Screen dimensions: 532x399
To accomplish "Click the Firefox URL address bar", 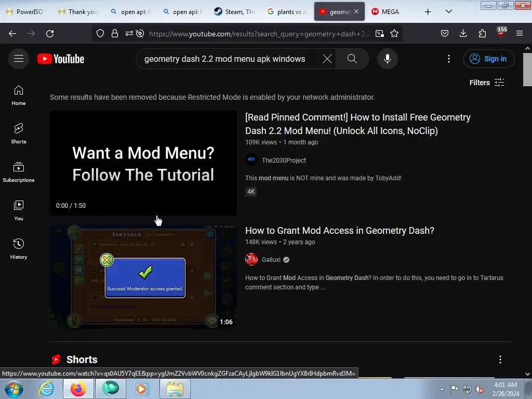I will tap(259, 34).
